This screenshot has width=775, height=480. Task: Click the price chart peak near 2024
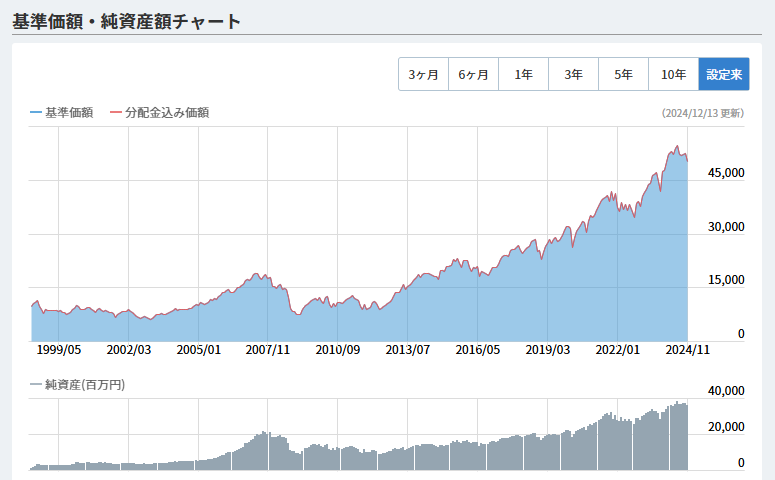tap(677, 146)
